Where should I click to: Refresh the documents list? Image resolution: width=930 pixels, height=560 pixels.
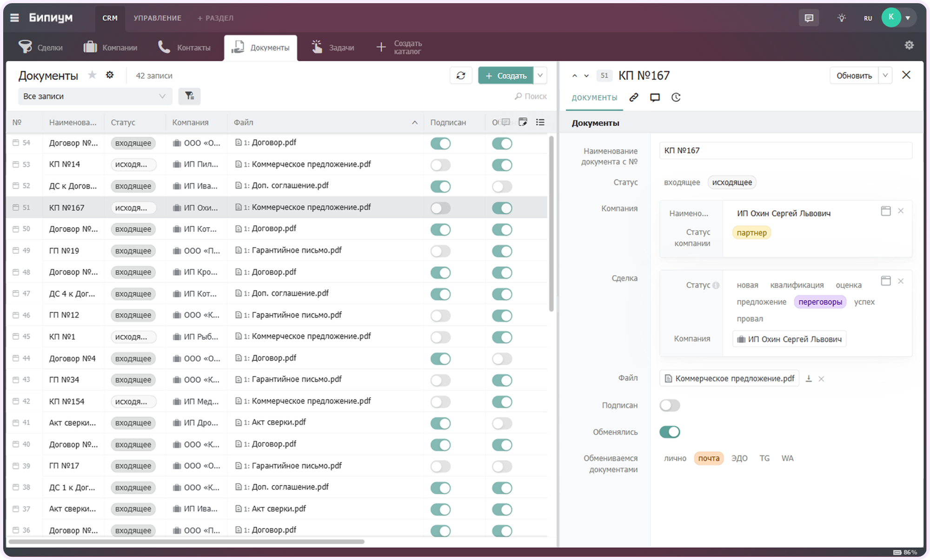461,75
